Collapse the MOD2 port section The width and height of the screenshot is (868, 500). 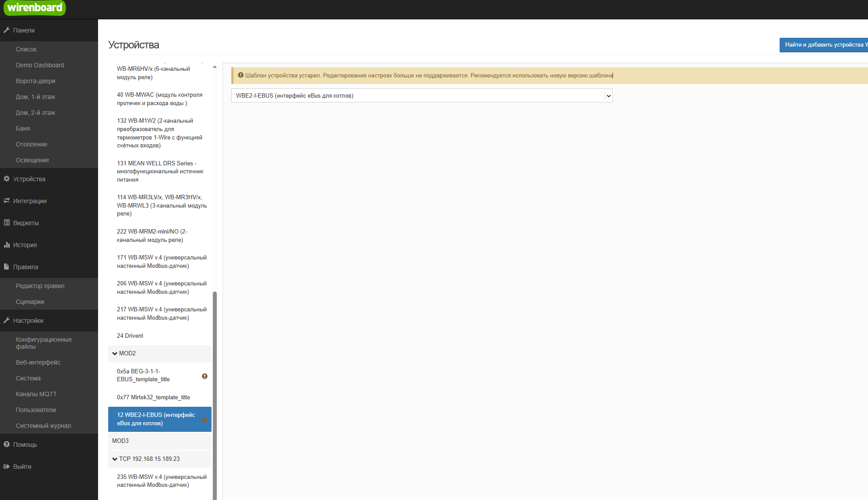click(115, 354)
